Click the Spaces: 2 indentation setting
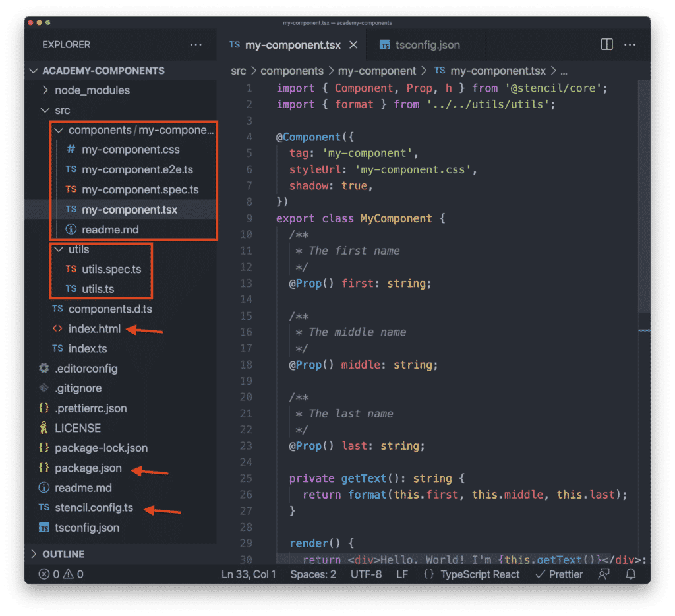675x616 pixels. pos(313,574)
